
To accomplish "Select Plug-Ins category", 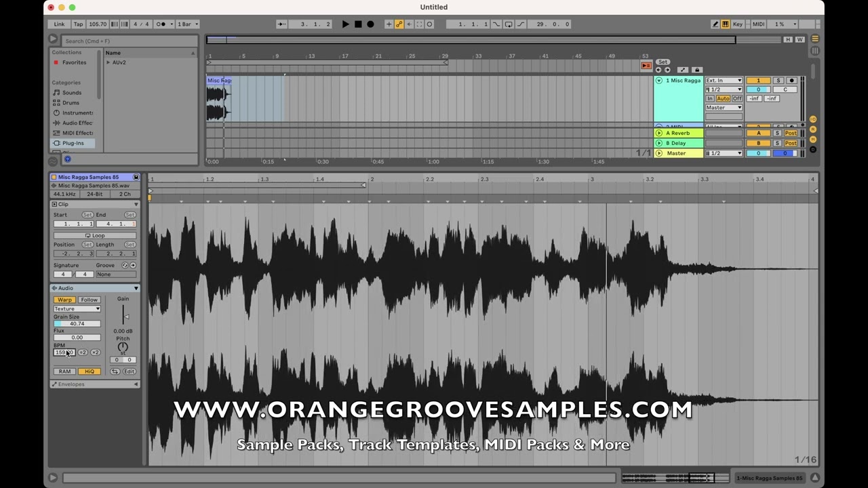I will pyautogui.click(x=73, y=144).
